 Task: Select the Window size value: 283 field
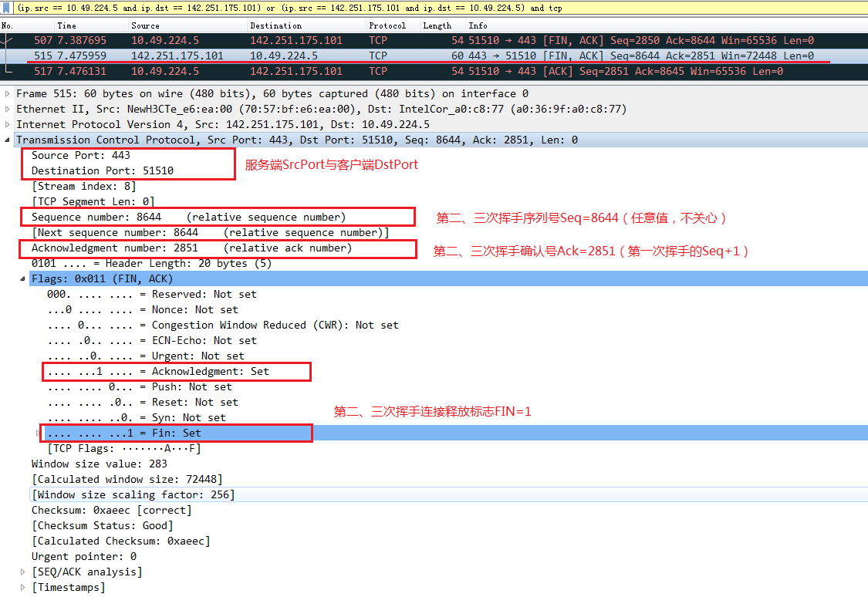pos(99,464)
